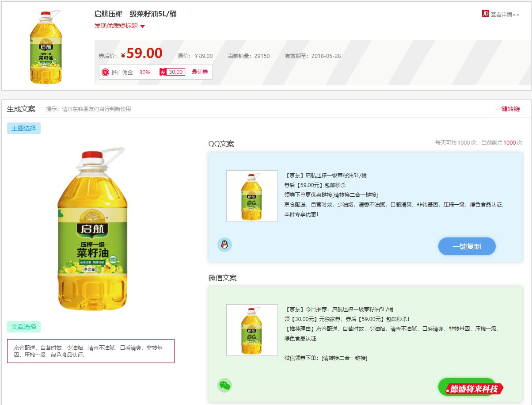Click the 当前销量：29150 text
532x405 pixels.
click(249, 56)
